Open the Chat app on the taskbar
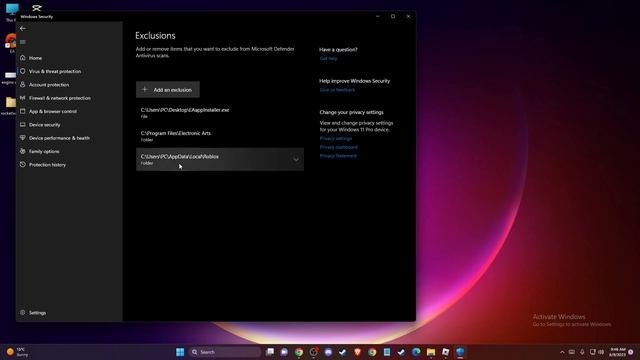This screenshot has height=360, width=640. (284, 352)
